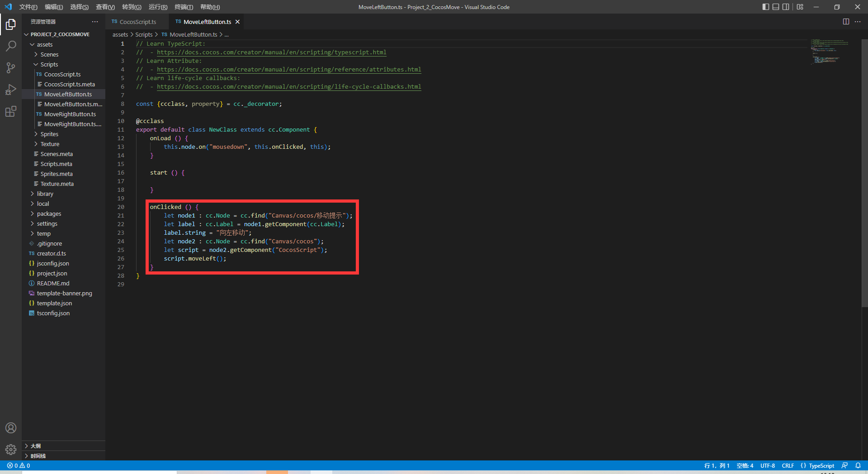Image resolution: width=868 pixels, height=474 pixels.
Task: Open notifications bell in status bar
Action: [x=858, y=465]
